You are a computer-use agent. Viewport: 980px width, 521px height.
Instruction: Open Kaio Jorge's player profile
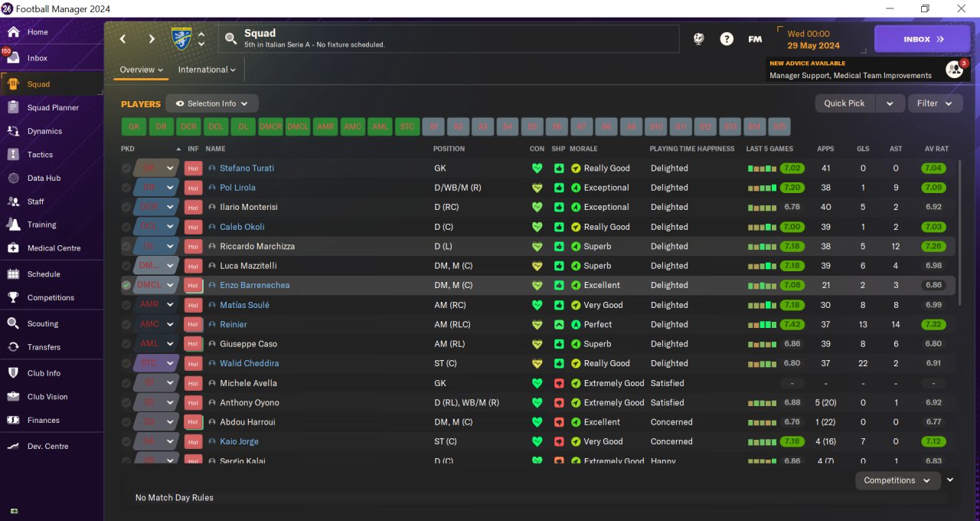pos(239,441)
